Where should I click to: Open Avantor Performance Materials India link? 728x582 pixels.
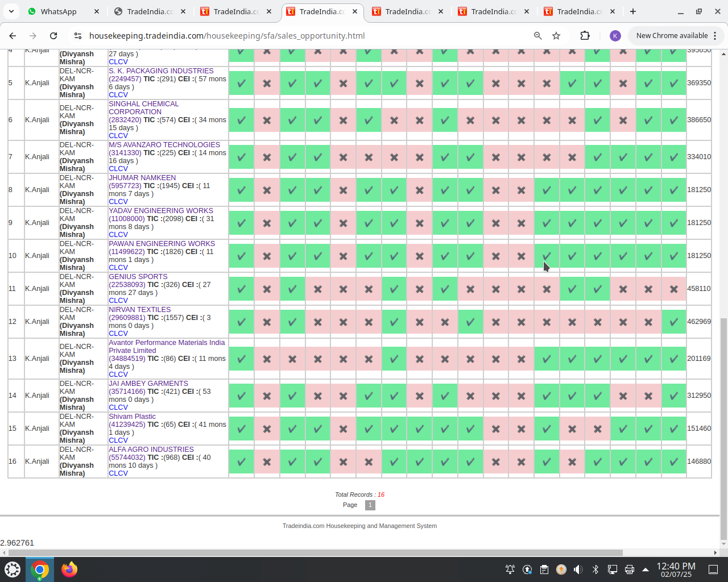167,347
